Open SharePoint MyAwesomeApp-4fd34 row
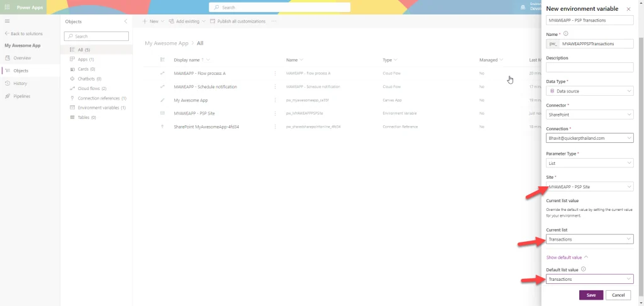 click(206, 127)
